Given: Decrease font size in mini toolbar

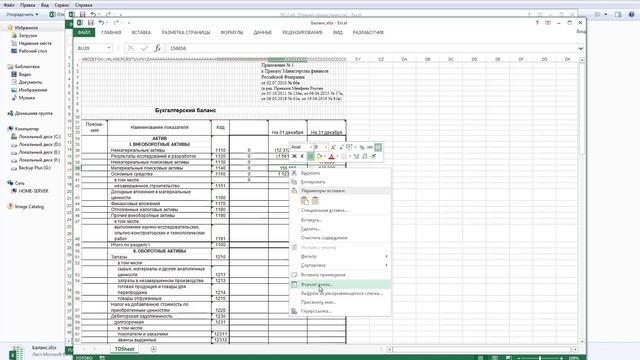Looking at the screenshot, I should 341,147.
